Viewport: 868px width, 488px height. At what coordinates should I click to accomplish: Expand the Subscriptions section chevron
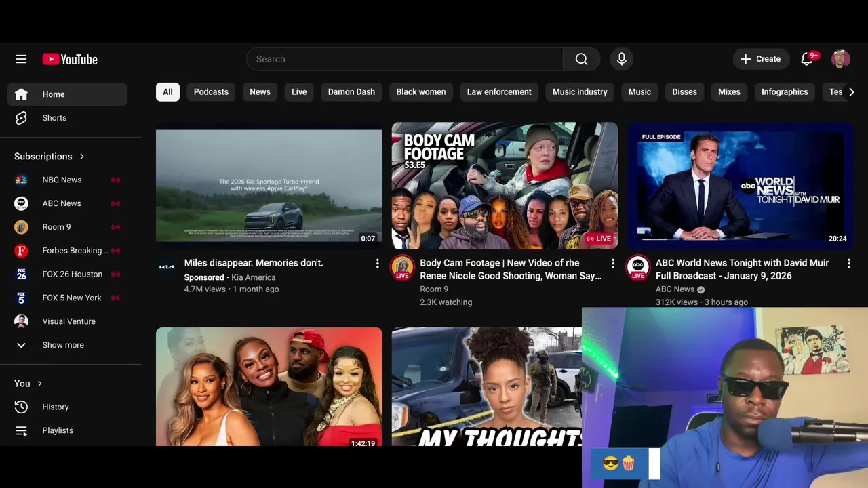point(82,157)
